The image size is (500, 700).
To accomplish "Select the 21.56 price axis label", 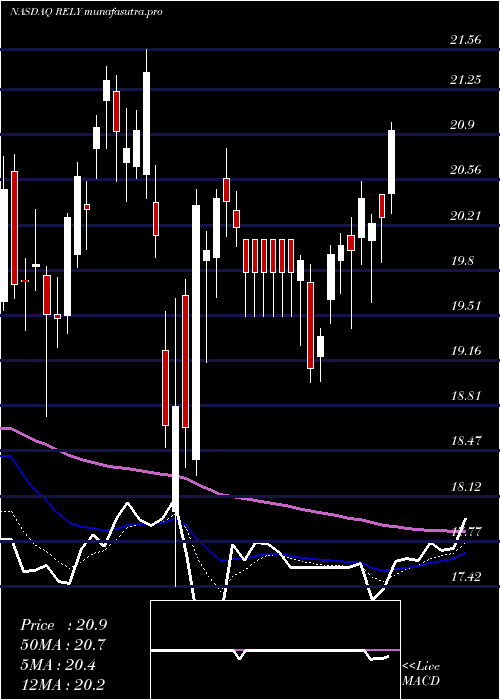I will (466, 40).
